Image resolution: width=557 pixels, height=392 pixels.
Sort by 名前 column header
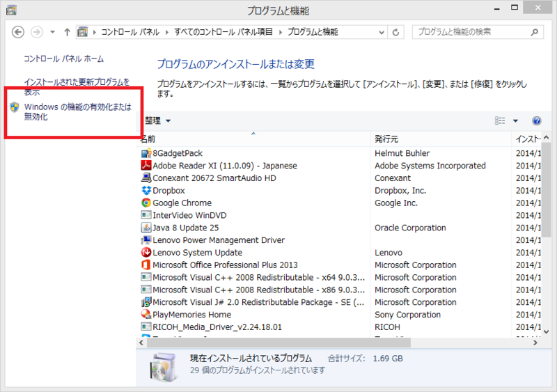253,139
